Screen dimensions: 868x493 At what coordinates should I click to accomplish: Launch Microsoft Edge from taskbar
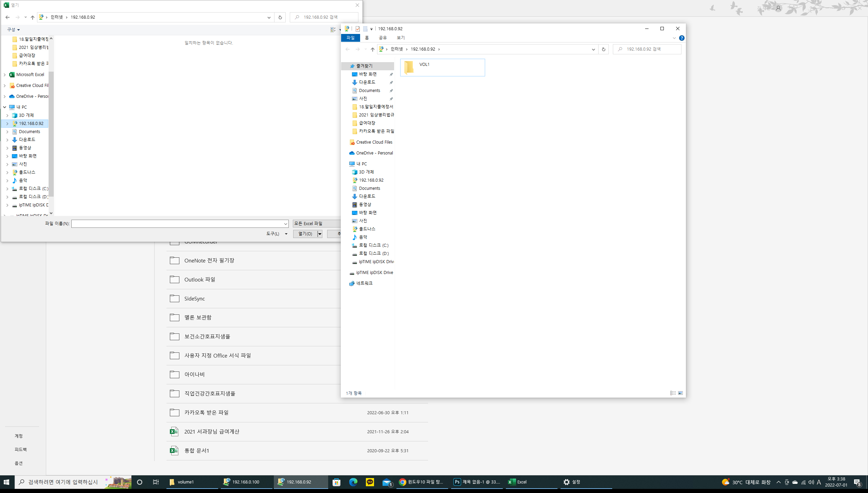pos(353,482)
